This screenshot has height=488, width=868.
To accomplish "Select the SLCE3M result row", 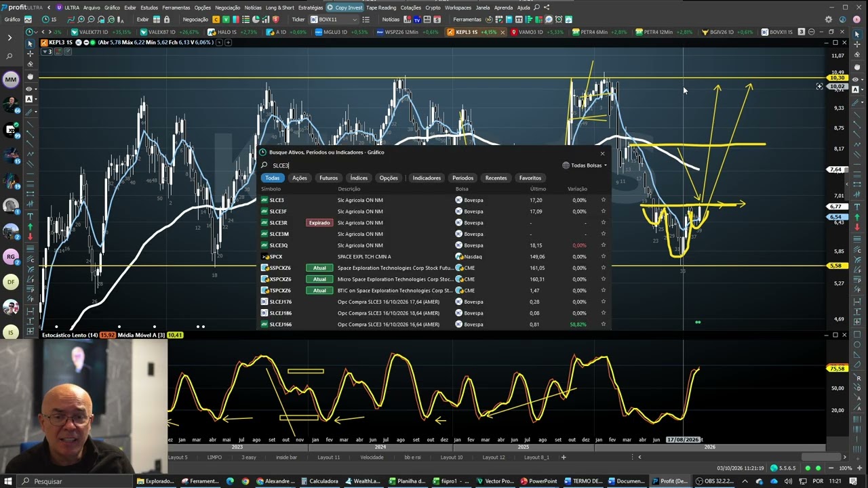I will [434, 234].
